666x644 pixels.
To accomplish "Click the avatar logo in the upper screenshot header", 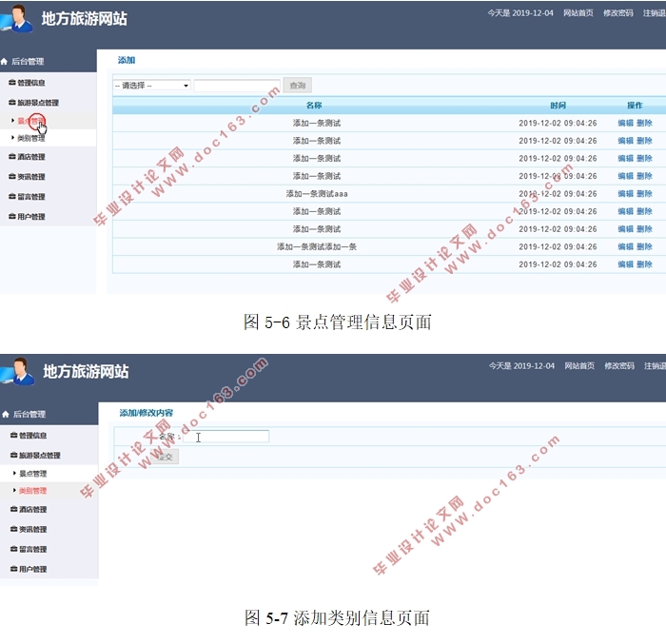I will coord(16,18).
